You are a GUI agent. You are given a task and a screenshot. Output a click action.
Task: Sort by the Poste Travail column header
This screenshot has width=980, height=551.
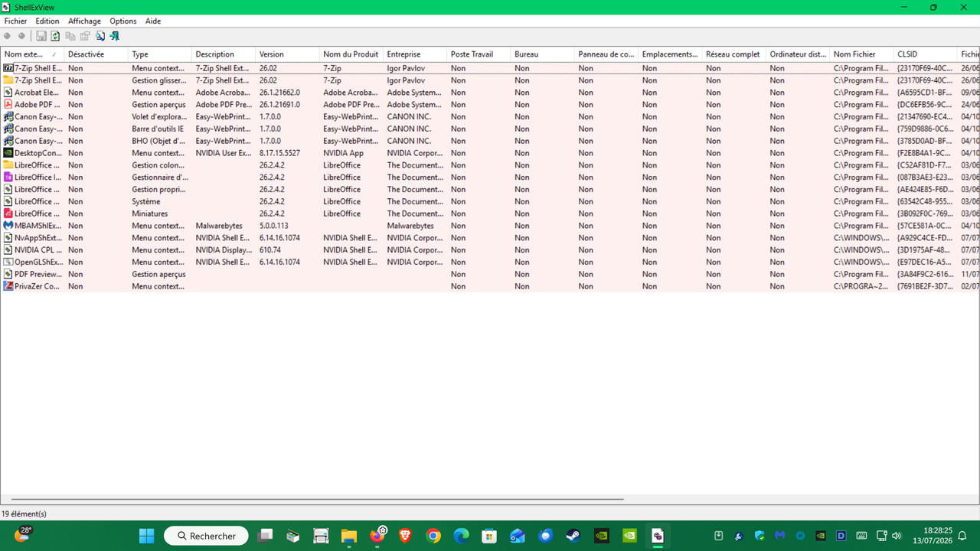tap(479, 54)
